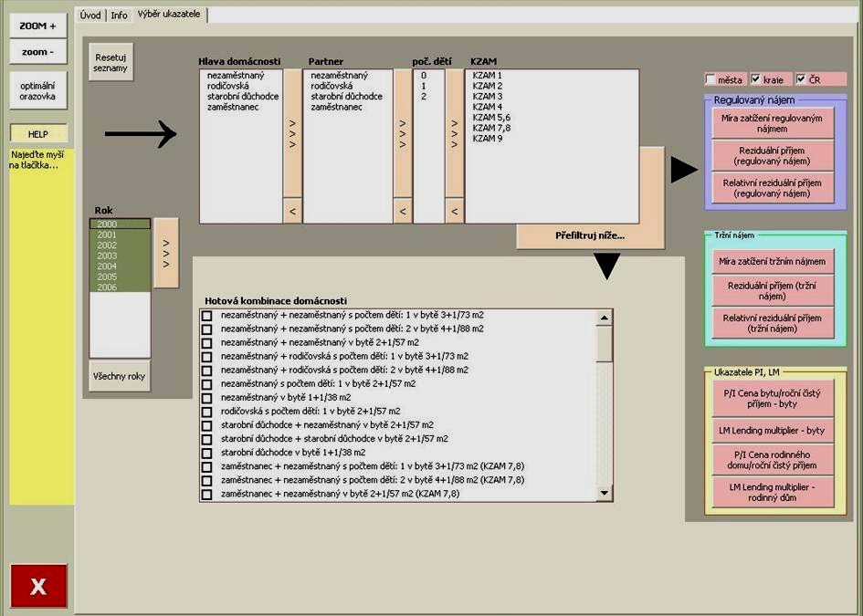Select year 2006 in Rok list

[120, 287]
